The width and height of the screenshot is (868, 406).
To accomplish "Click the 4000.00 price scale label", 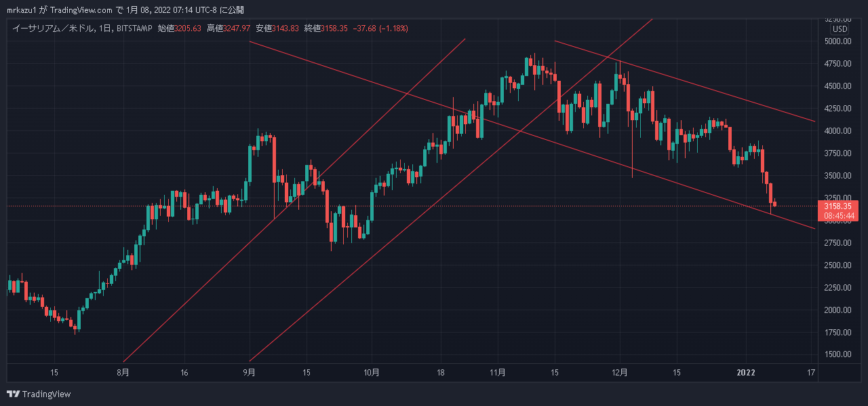I will [839, 131].
